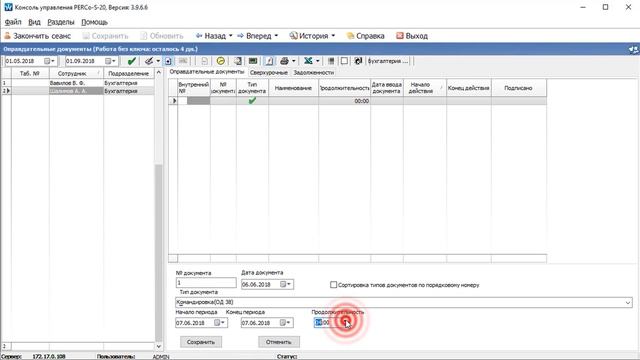Click the green checkmark apply icon
The image size is (640, 360).
point(131,61)
